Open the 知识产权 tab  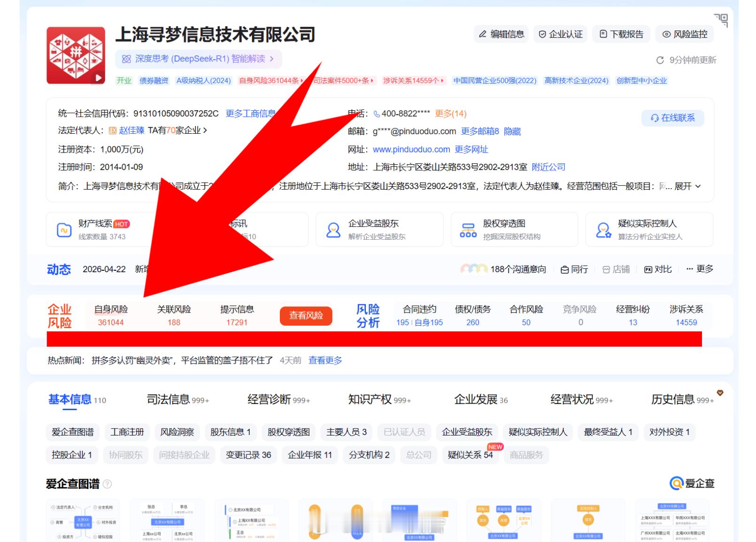click(x=379, y=399)
